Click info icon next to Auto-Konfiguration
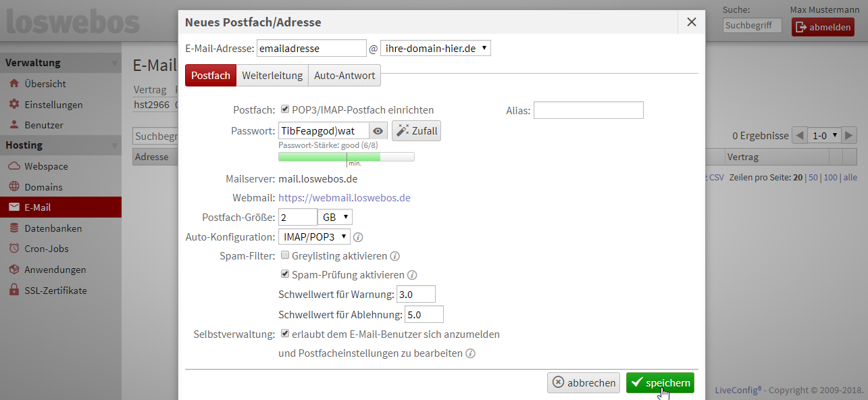The width and height of the screenshot is (868, 400). (359, 237)
